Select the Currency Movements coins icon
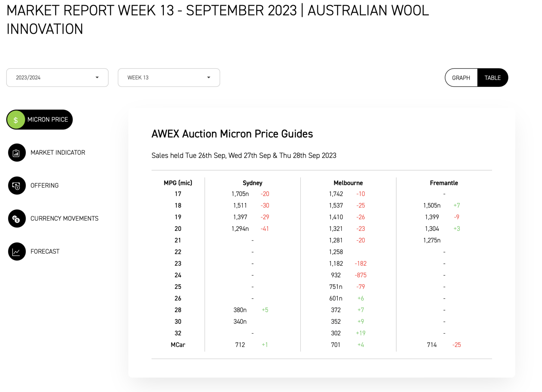The height and width of the screenshot is (392, 542). coord(16,218)
